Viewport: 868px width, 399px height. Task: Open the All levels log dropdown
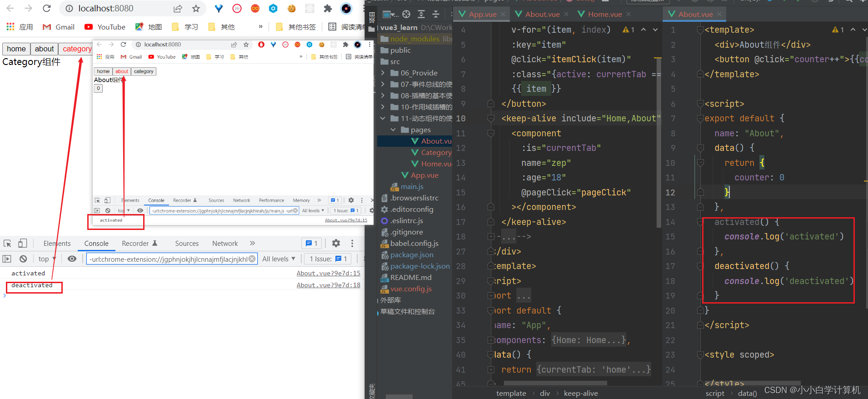tap(279, 259)
